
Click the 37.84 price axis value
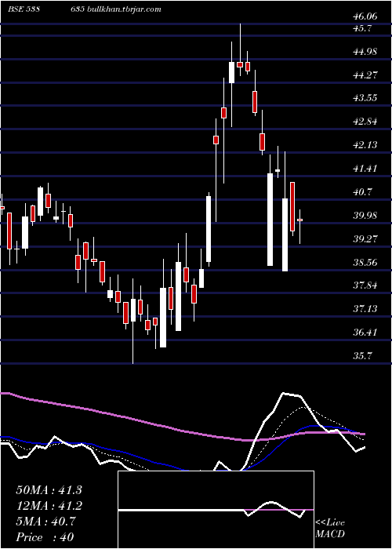pyautogui.click(x=365, y=285)
